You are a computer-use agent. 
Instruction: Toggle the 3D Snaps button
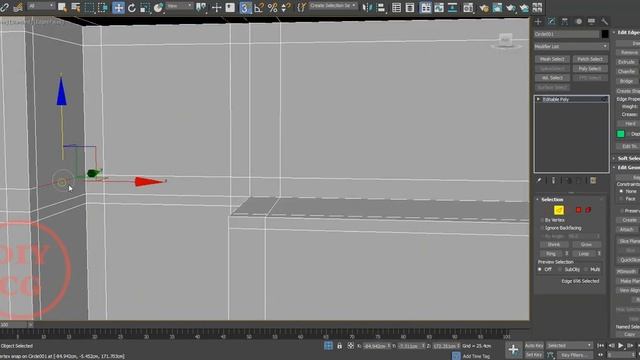245,7
